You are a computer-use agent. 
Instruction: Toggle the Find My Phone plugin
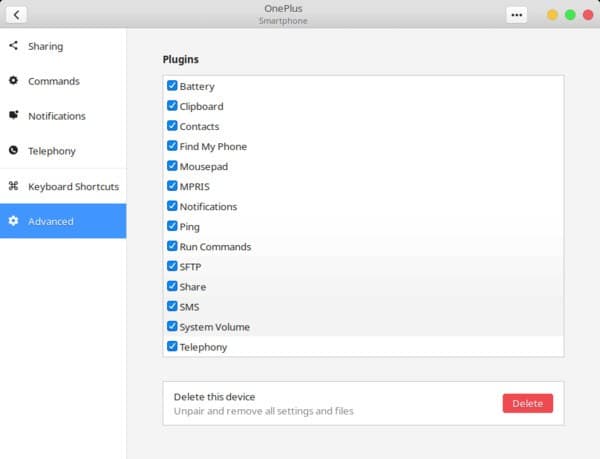172,146
